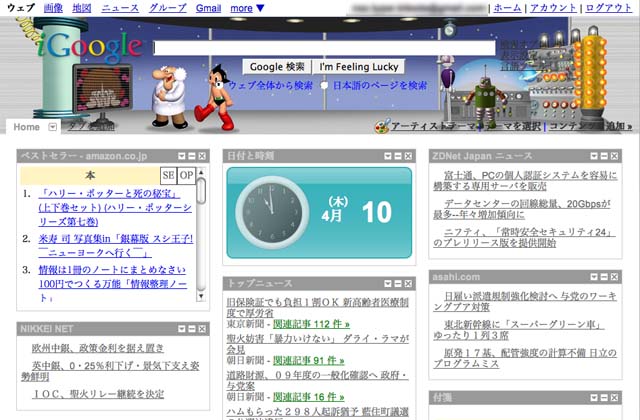This screenshot has height=420, width=640.
Task: Minimize the NIKKEI NET gadget
Action: [192, 329]
